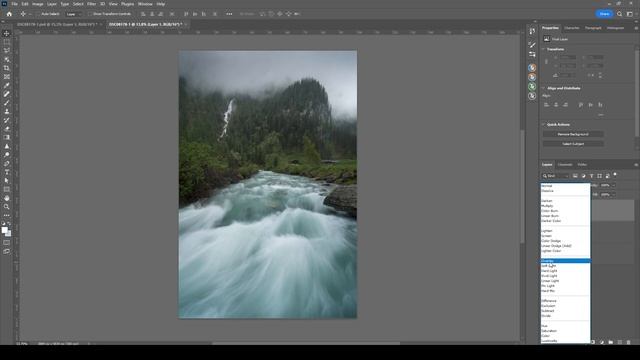
Task: Select the Lasso tool
Action: click(x=7, y=51)
